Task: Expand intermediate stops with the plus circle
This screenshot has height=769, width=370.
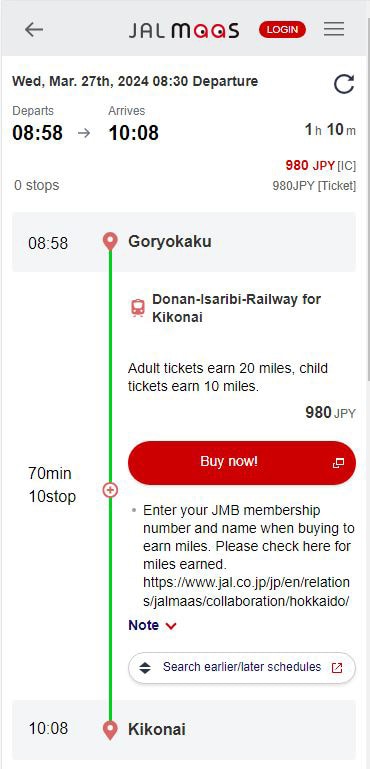Action: 110,489
